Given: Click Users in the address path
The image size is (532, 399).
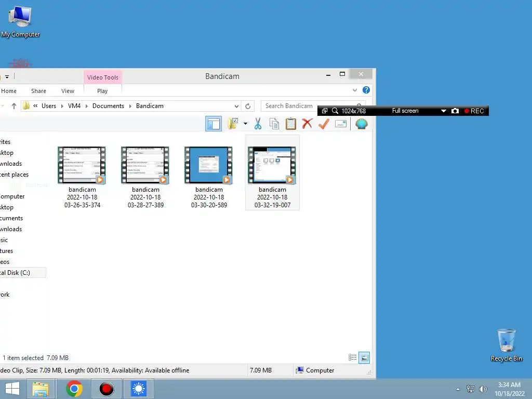Looking at the screenshot, I should 49,106.
